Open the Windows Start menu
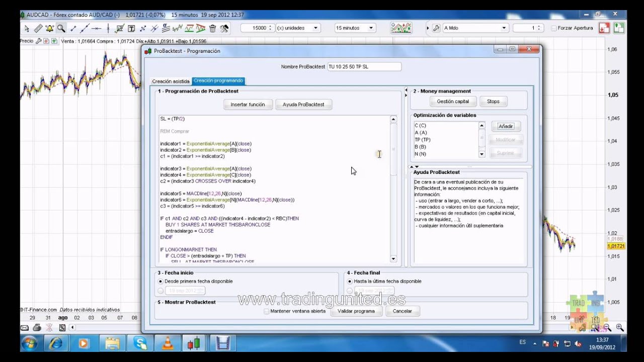 (x=30, y=343)
